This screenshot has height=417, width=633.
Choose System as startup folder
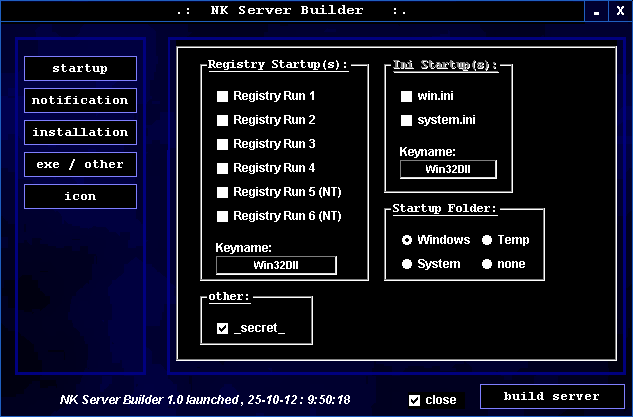[x=407, y=264]
